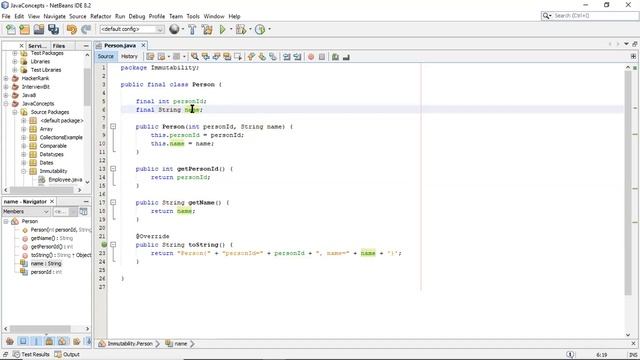
Task: Click the Source view button
Action: [x=106, y=56]
